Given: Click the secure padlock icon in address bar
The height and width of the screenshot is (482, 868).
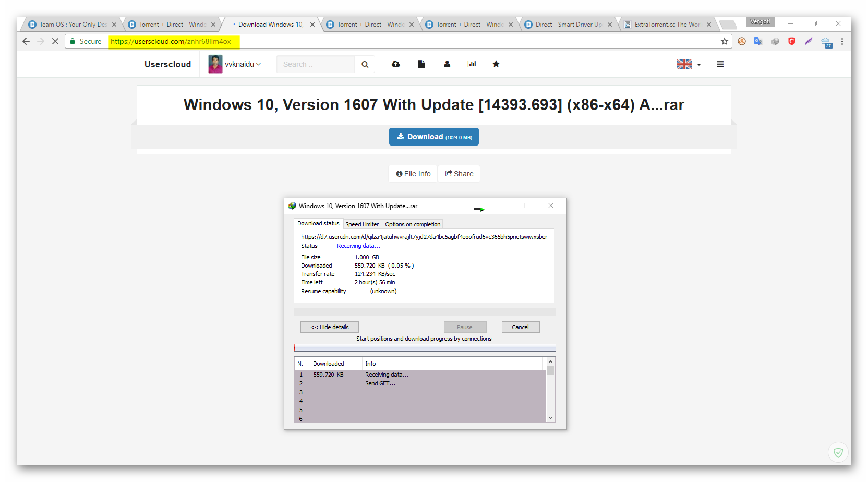Looking at the screenshot, I should click(73, 41).
